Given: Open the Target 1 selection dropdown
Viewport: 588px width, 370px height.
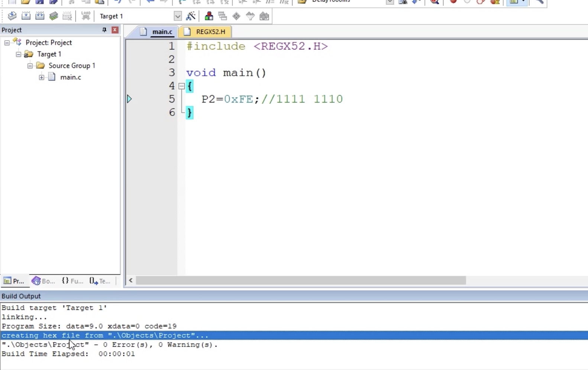Looking at the screenshot, I should (x=178, y=16).
